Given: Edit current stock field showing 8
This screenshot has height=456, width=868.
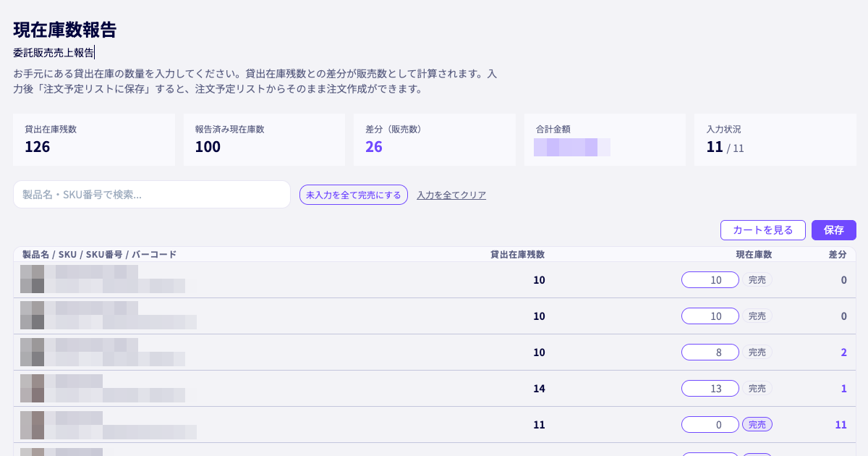Looking at the screenshot, I should click(x=710, y=352).
